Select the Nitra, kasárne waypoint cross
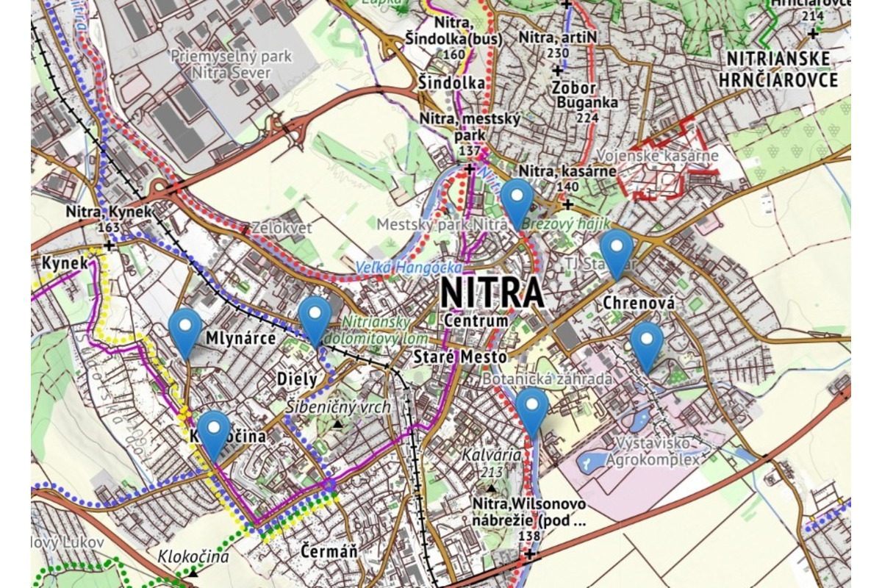This screenshot has width=882, height=588. [x=567, y=204]
